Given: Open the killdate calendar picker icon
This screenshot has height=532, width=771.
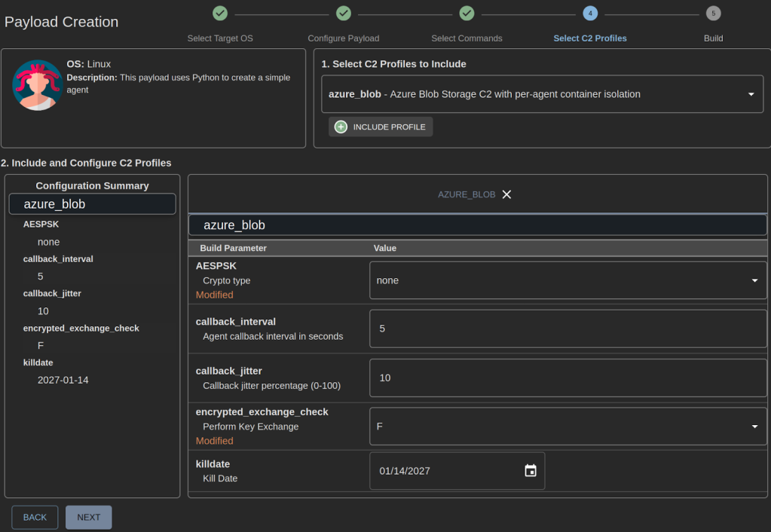Looking at the screenshot, I should (x=531, y=471).
